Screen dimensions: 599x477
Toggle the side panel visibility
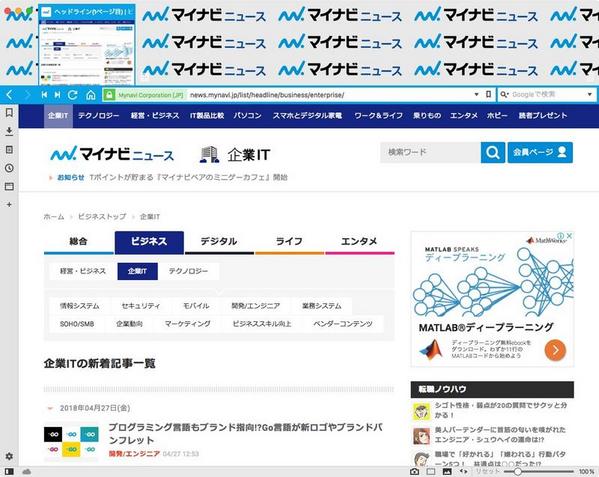tap(9, 472)
